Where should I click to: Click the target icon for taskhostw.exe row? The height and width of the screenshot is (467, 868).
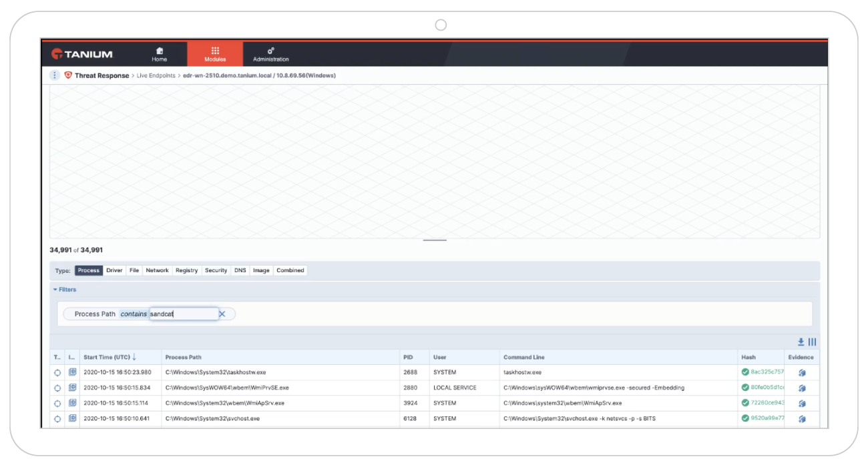[x=57, y=372]
